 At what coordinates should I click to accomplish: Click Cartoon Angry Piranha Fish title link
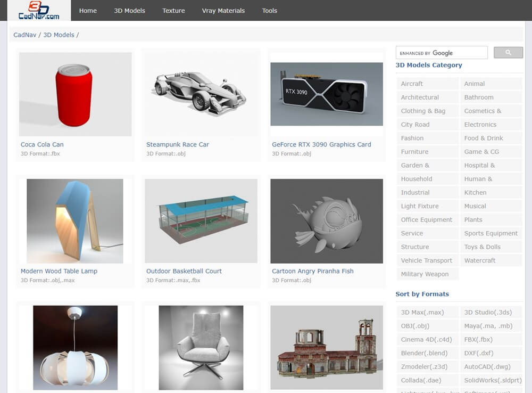click(312, 271)
